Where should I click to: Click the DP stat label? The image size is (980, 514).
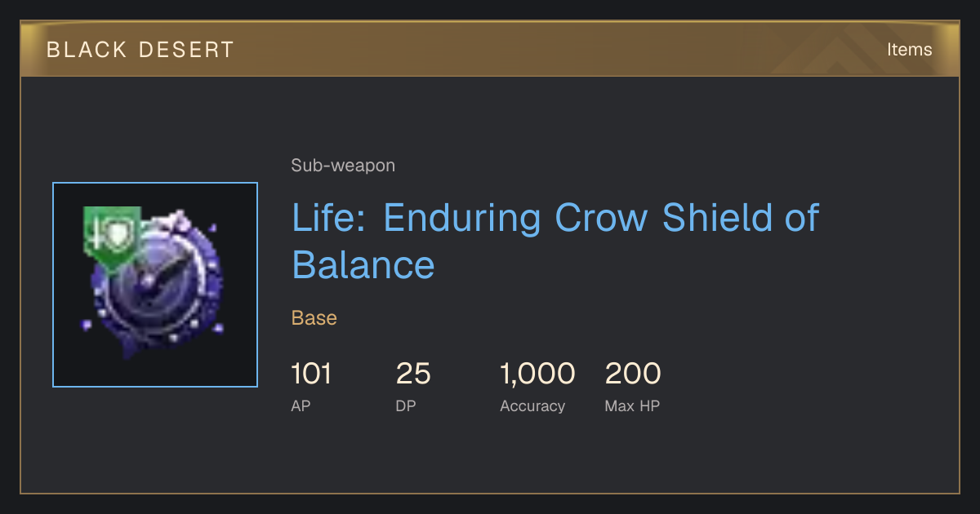pyautogui.click(x=406, y=405)
